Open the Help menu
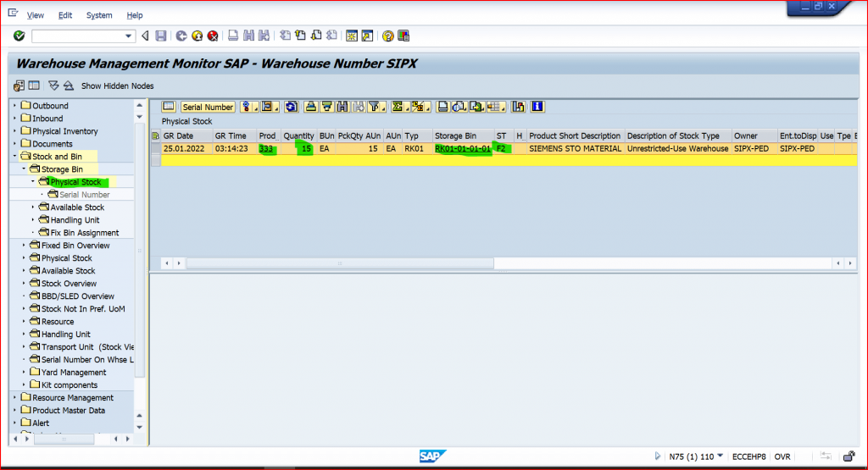The width and height of the screenshot is (868, 470). pos(135,15)
